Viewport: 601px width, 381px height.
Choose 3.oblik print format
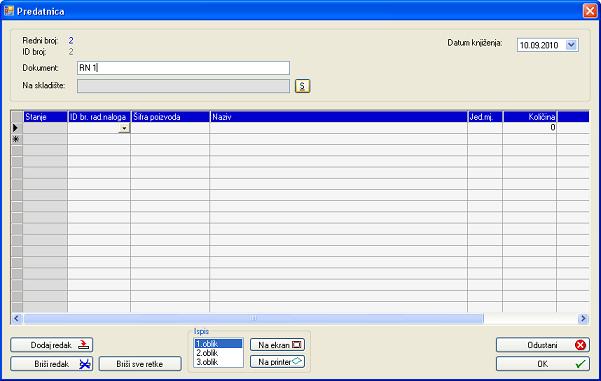tap(218, 362)
